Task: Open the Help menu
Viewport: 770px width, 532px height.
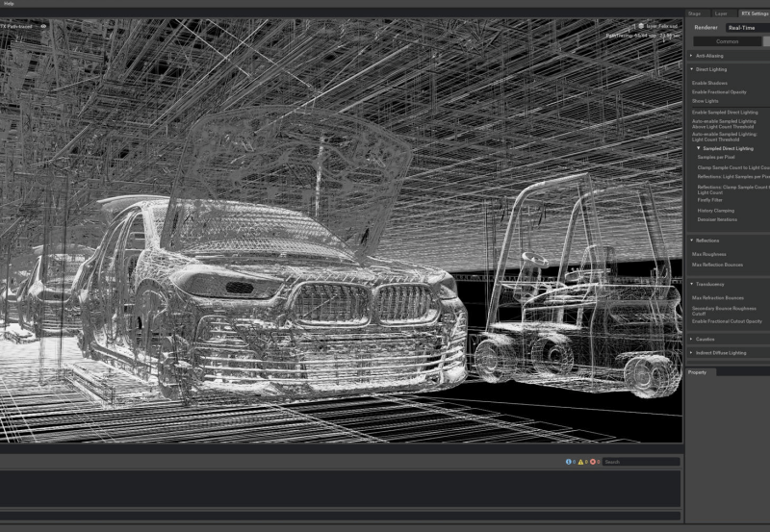Action: click(9, 4)
